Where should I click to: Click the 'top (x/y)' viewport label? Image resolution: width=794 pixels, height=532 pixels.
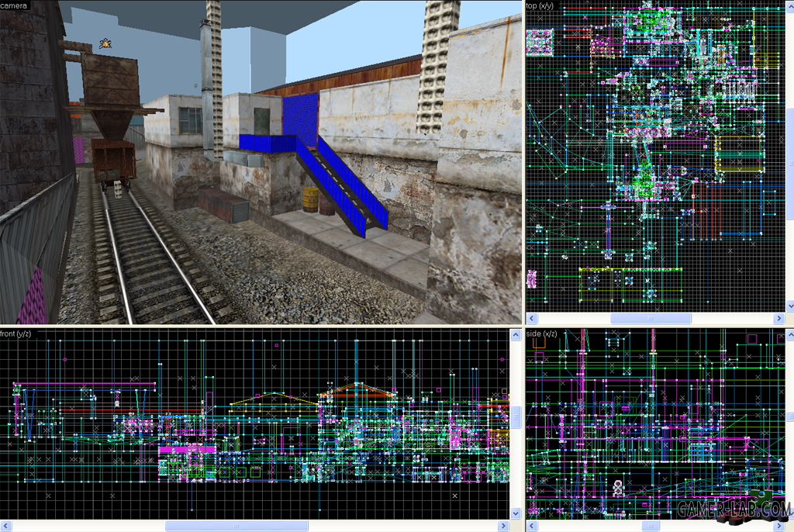(x=540, y=5)
